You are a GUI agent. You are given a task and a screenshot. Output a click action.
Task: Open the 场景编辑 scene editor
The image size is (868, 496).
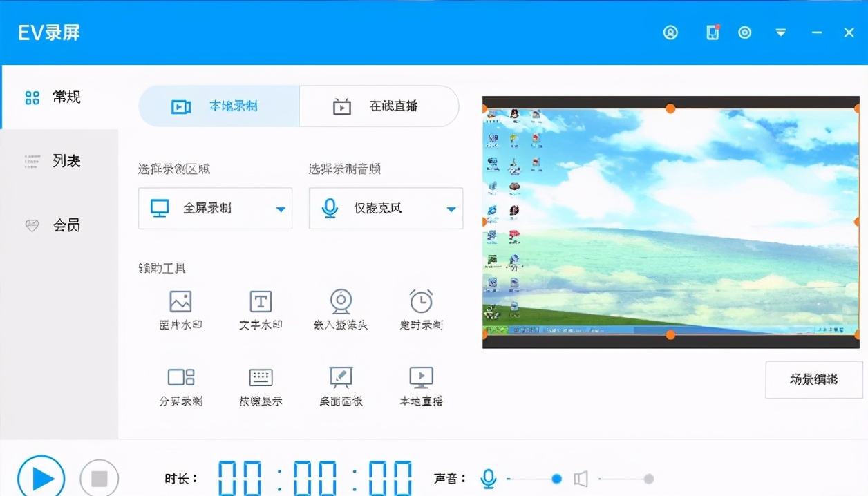(x=813, y=379)
